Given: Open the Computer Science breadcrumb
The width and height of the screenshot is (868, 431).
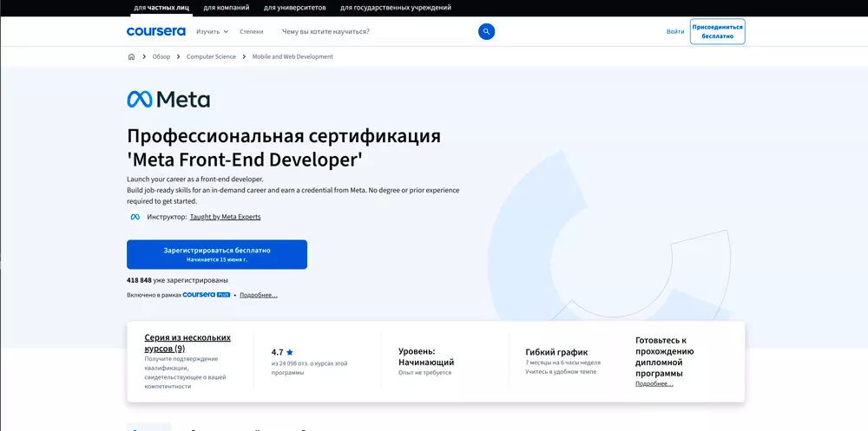Looking at the screenshot, I should click(211, 56).
